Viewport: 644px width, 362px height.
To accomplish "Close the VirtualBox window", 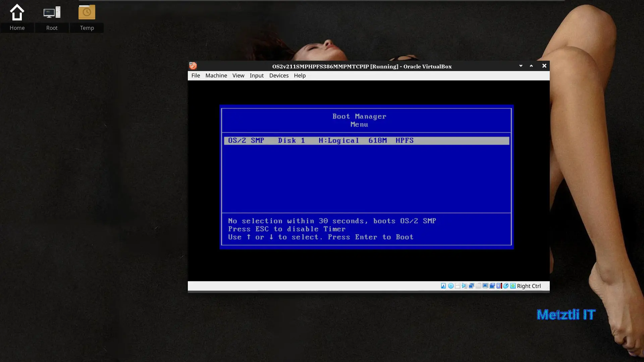I will tap(544, 66).
